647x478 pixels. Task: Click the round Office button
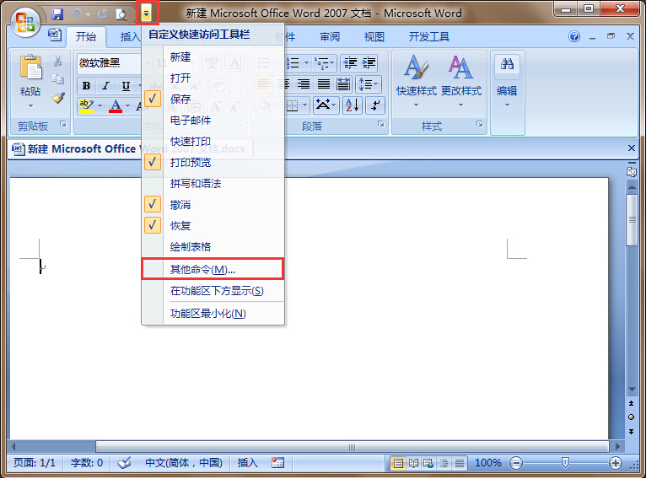[24, 20]
